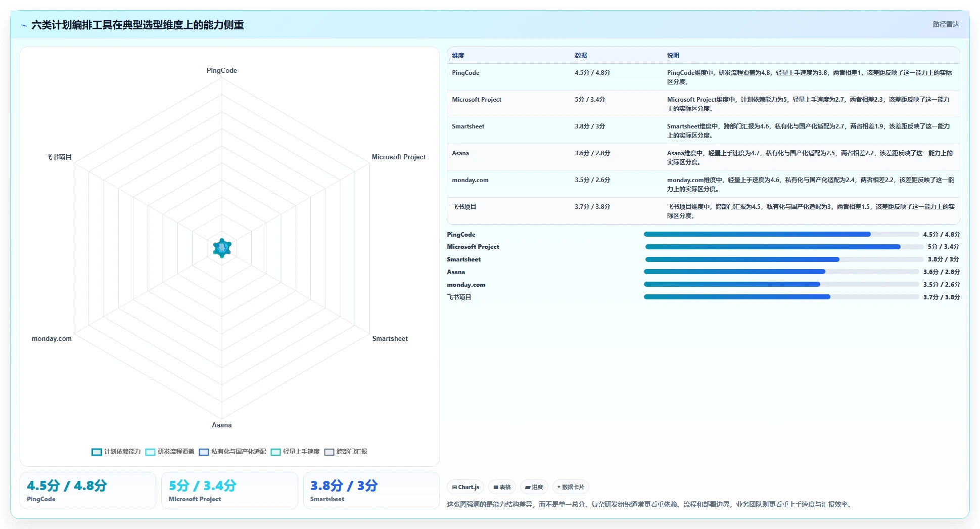
Task: Click the header title bird icon
Action: pos(24,25)
